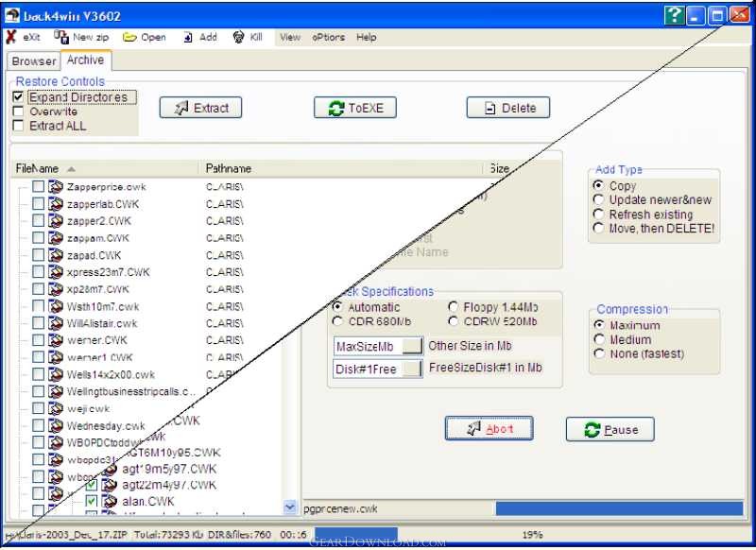Viewport: 756px width, 550px height.
Task: Click the New zip toolbar icon
Action: pos(61,37)
